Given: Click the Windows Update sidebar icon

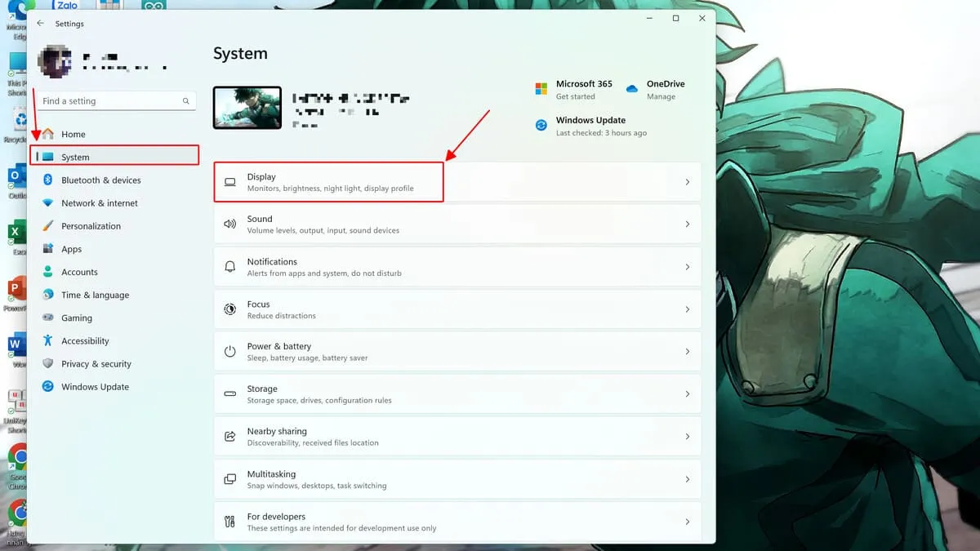Looking at the screenshot, I should tap(47, 387).
